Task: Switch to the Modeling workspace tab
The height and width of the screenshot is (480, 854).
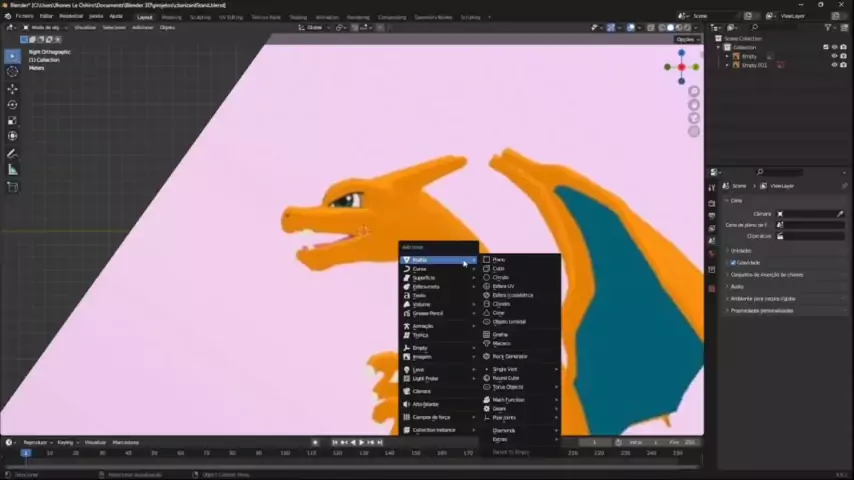Action: coord(172,17)
